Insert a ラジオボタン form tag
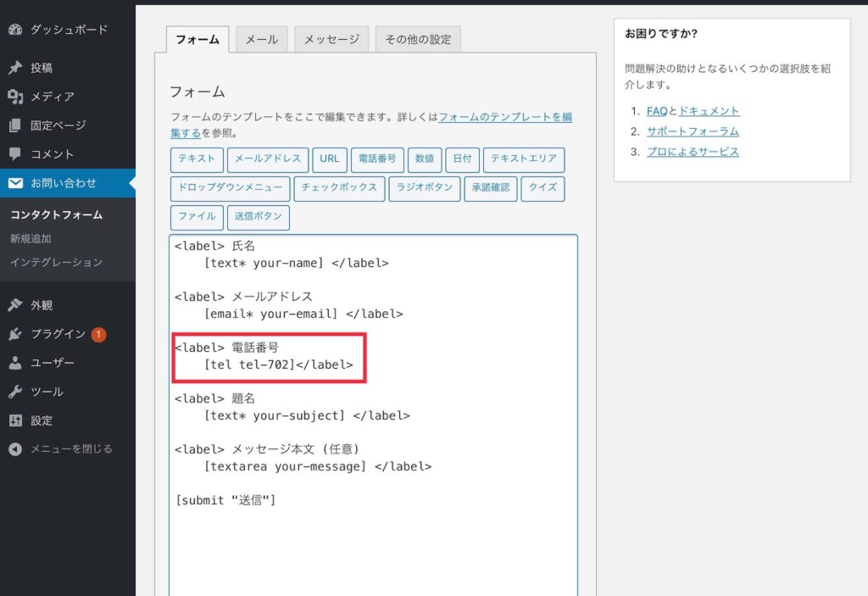Screen dimensions: 868x596 click(424, 188)
